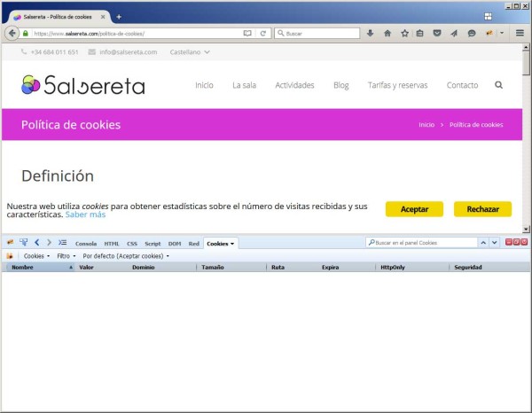Bookmark this page with the star icon
This screenshot has width=532, height=413.
pos(404,33)
